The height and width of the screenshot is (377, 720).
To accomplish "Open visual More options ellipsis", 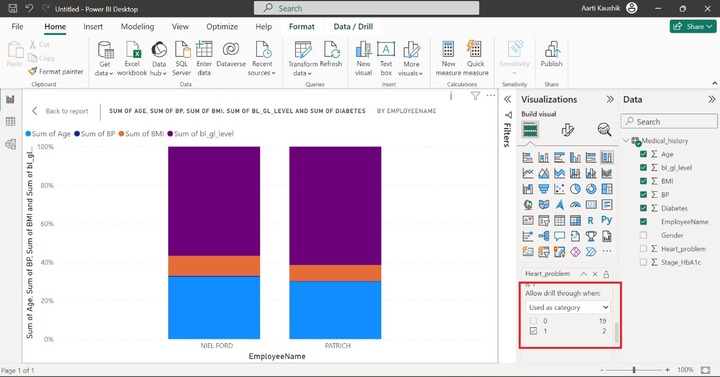I will (491, 96).
